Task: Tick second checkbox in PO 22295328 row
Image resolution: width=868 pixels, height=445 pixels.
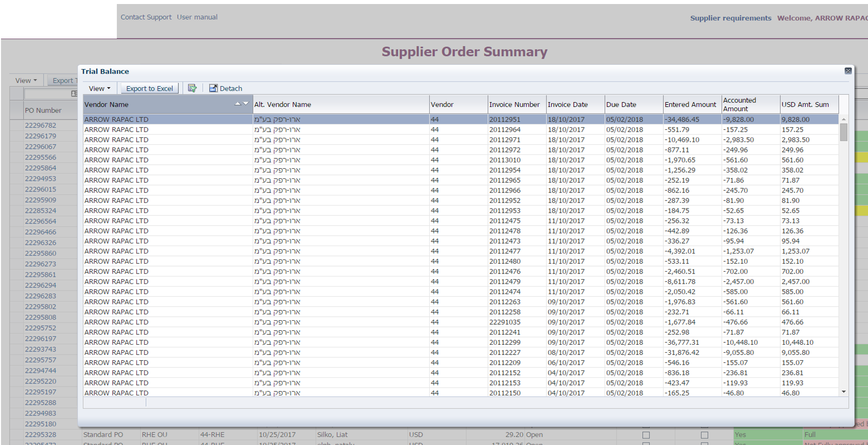Action: point(705,435)
